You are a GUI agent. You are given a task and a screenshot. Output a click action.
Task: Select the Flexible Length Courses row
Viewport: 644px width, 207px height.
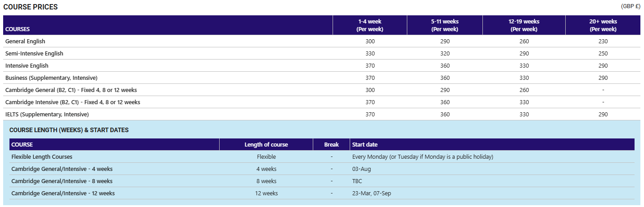42,157
